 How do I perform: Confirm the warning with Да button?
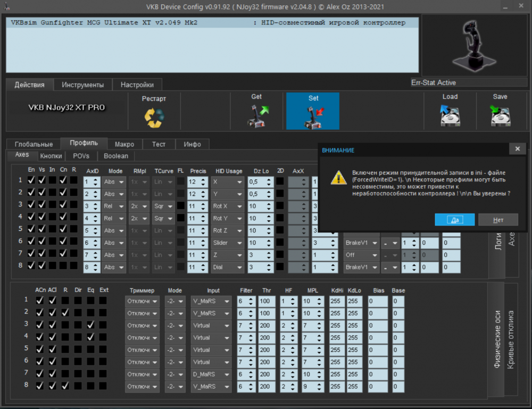(454, 220)
